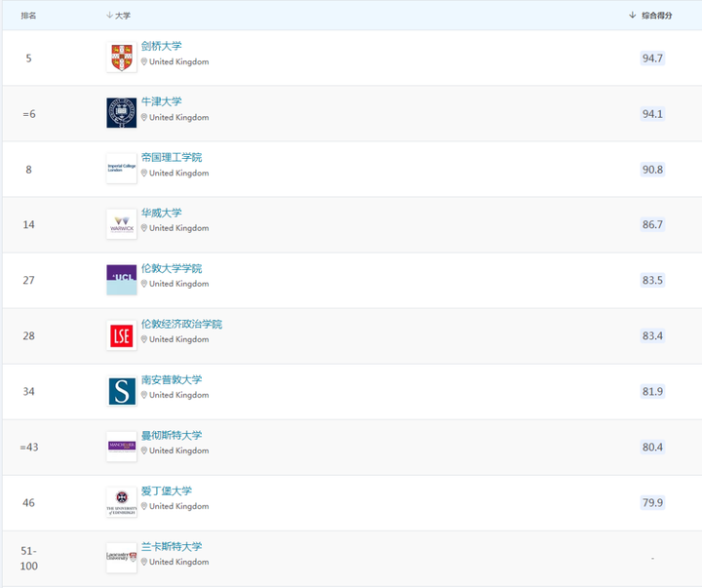Viewport: 702px width, 588px height.
Task: Open the 伦敦大学学院 link
Action: click(x=172, y=268)
